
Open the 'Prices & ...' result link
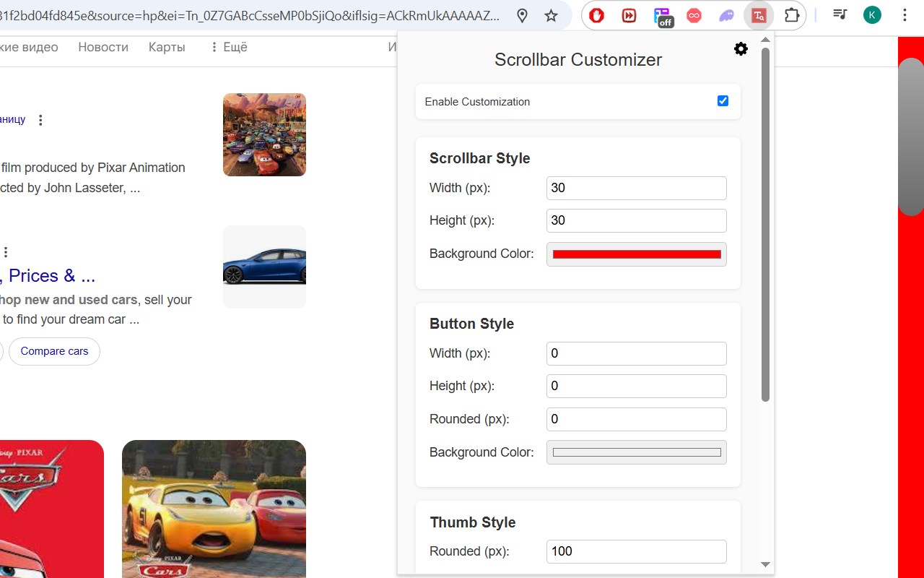pyautogui.click(x=48, y=276)
